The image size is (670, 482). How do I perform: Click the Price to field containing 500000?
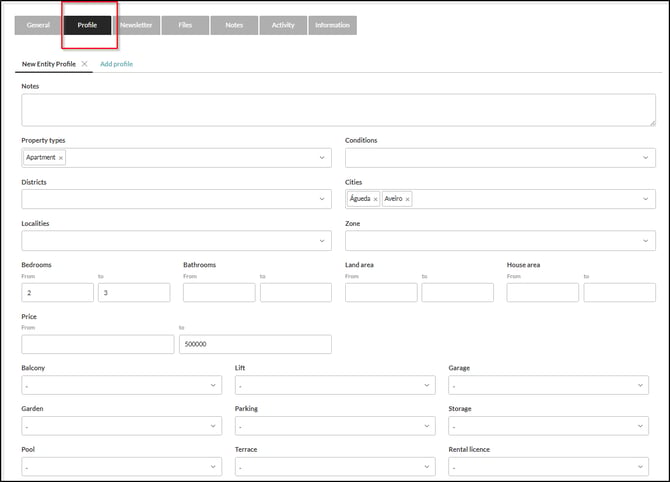255,344
